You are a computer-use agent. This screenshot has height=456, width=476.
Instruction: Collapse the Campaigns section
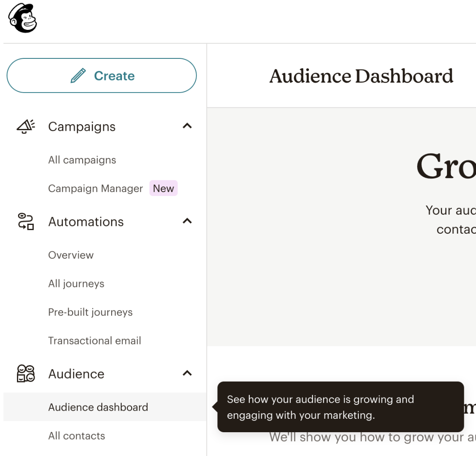coord(187,126)
